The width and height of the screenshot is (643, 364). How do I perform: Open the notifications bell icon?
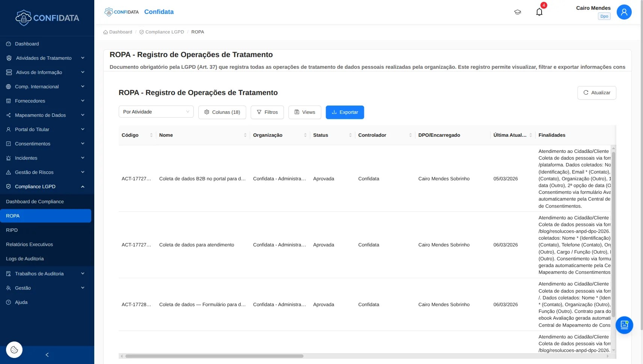(x=539, y=12)
